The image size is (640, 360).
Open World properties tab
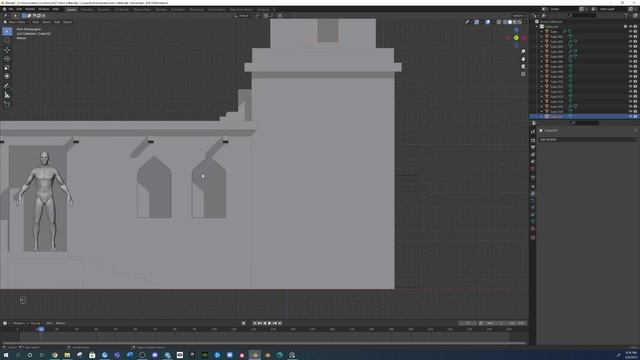(533, 169)
